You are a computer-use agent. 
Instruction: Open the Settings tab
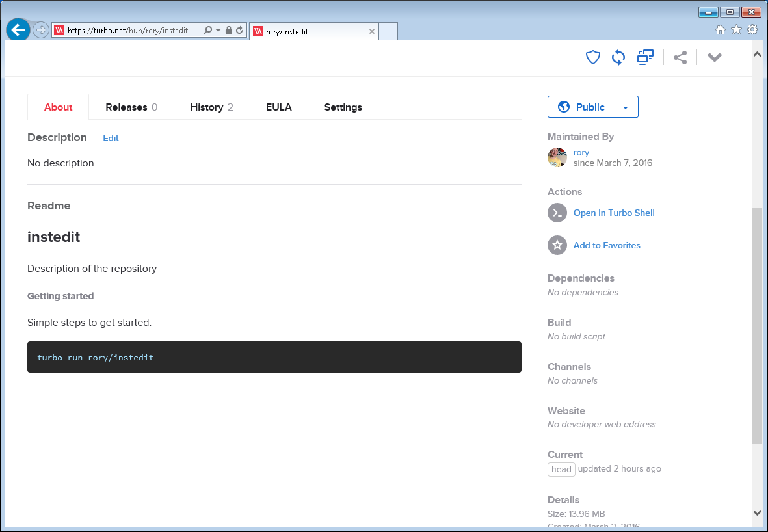coord(343,107)
